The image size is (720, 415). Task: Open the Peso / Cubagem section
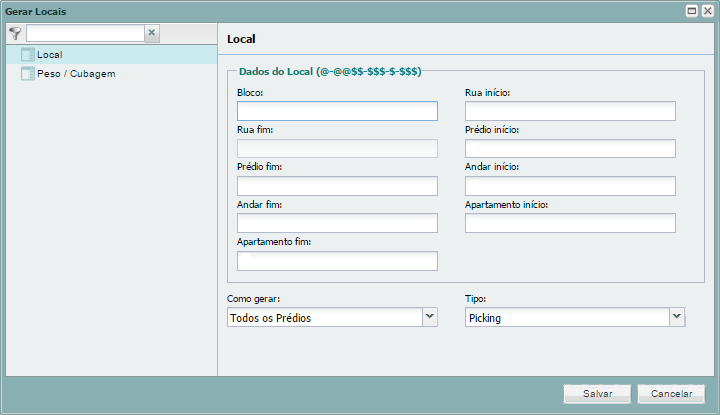[112, 73]
